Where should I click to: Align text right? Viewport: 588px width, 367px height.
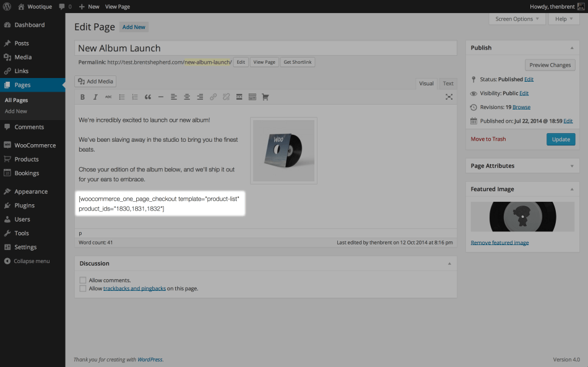click(200, 97)
